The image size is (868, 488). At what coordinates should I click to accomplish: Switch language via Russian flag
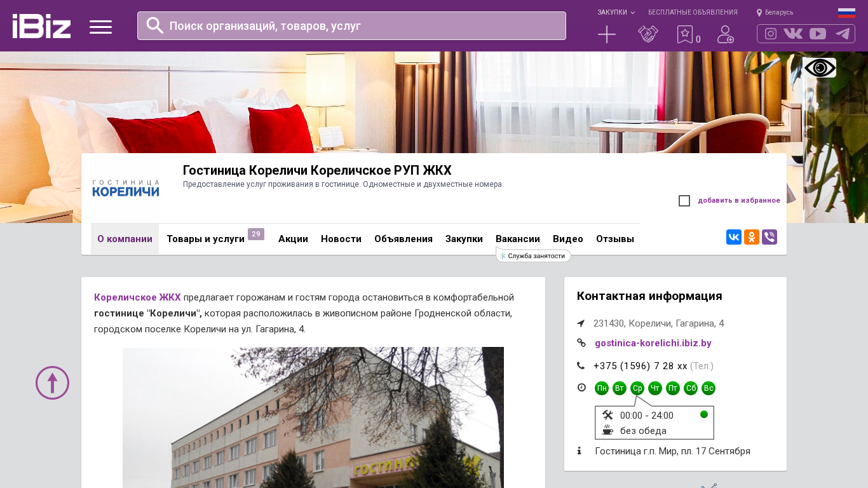coord(846,13)
